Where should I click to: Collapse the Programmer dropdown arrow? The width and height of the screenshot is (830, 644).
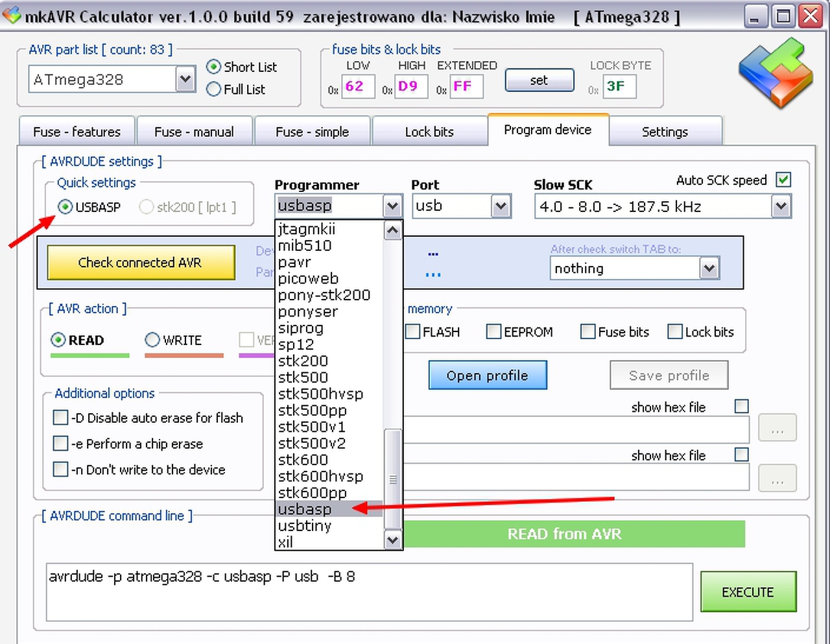(392, 206)
